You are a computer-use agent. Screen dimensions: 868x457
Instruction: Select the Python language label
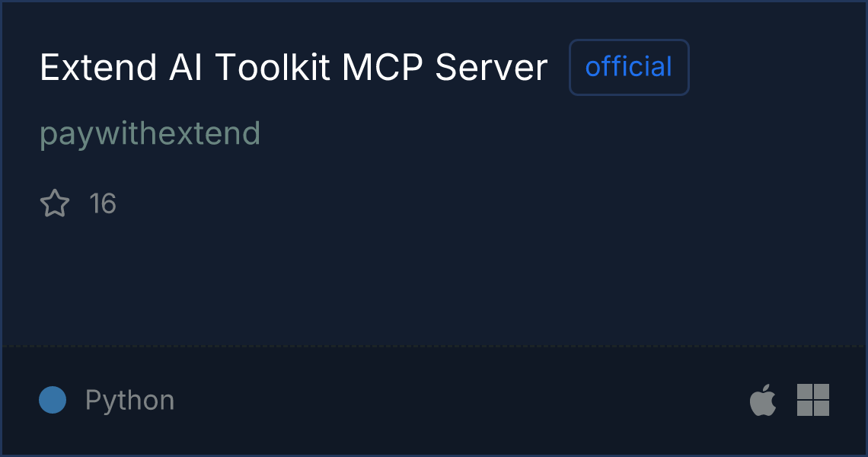130,400
